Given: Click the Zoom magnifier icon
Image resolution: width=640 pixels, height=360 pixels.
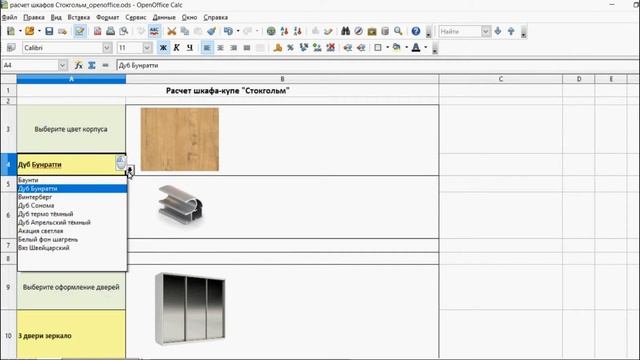Looking at the screenshot, I should click(x=398, y=31).
